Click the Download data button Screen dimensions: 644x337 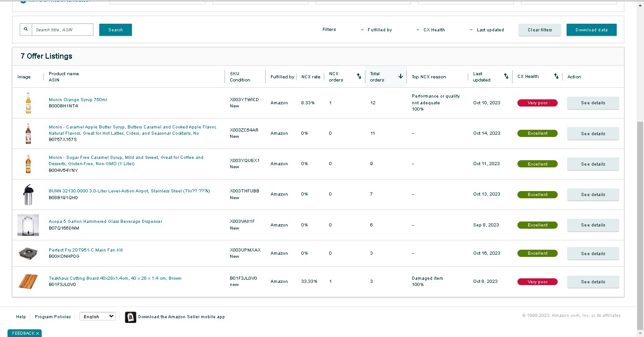pos(592,30)
